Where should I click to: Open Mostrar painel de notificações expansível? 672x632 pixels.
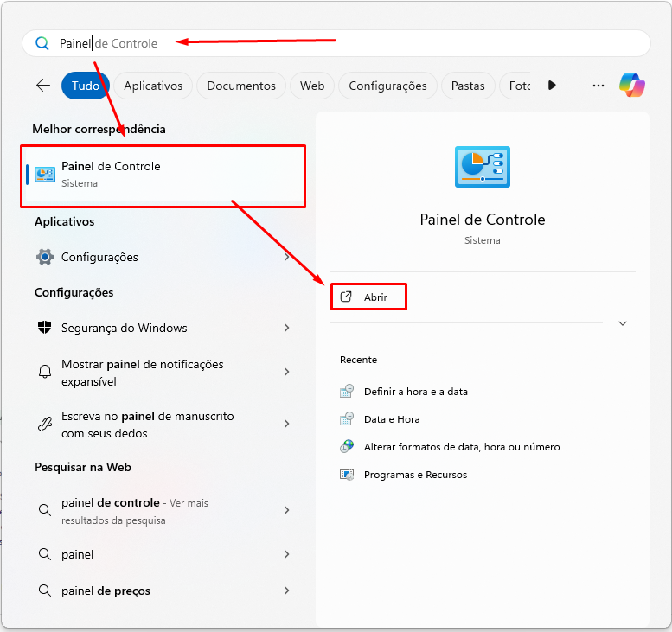(163, 373)
